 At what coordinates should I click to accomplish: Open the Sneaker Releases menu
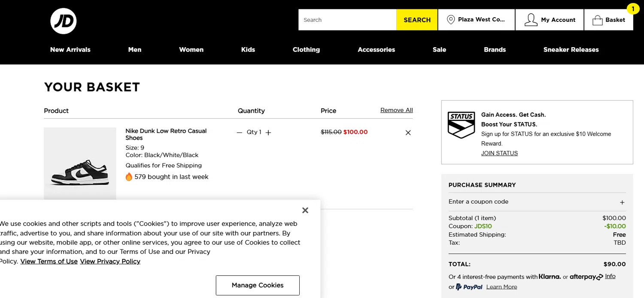(571, 50)
